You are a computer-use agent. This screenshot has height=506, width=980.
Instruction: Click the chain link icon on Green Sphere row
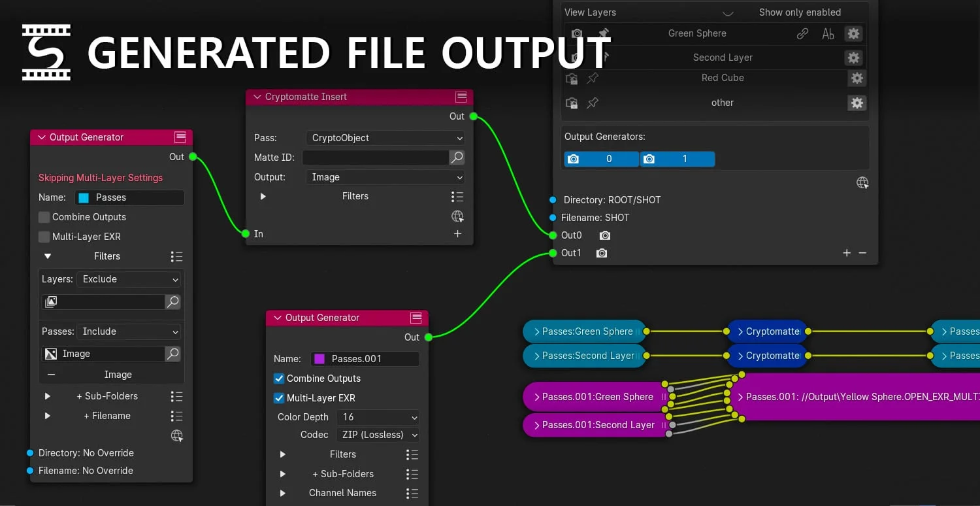pyautogui.click(x=802, y=33)
